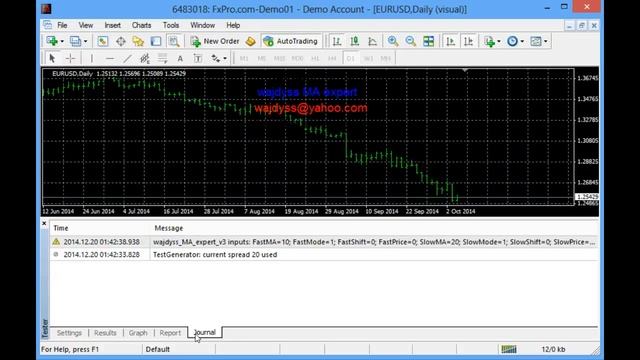640x360 pixels.
Task: Close the Tester panel with X
Action: [x=44, y=223]
